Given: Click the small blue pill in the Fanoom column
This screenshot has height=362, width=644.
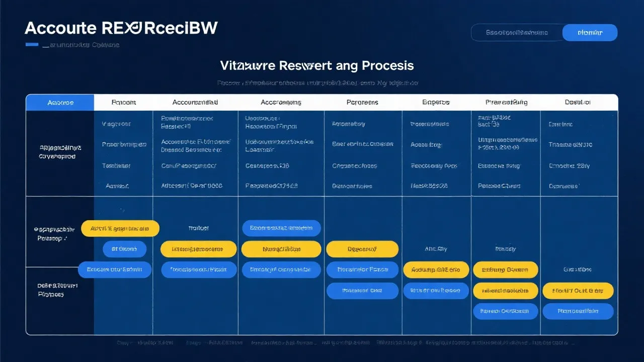Looking at the screenshot, I should [x=124, y=249].
